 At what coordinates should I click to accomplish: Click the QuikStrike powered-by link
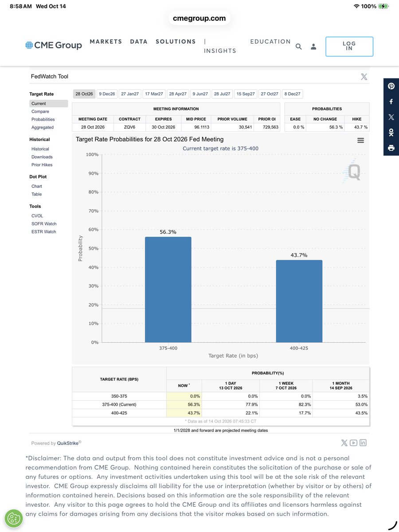click(67, 443)
